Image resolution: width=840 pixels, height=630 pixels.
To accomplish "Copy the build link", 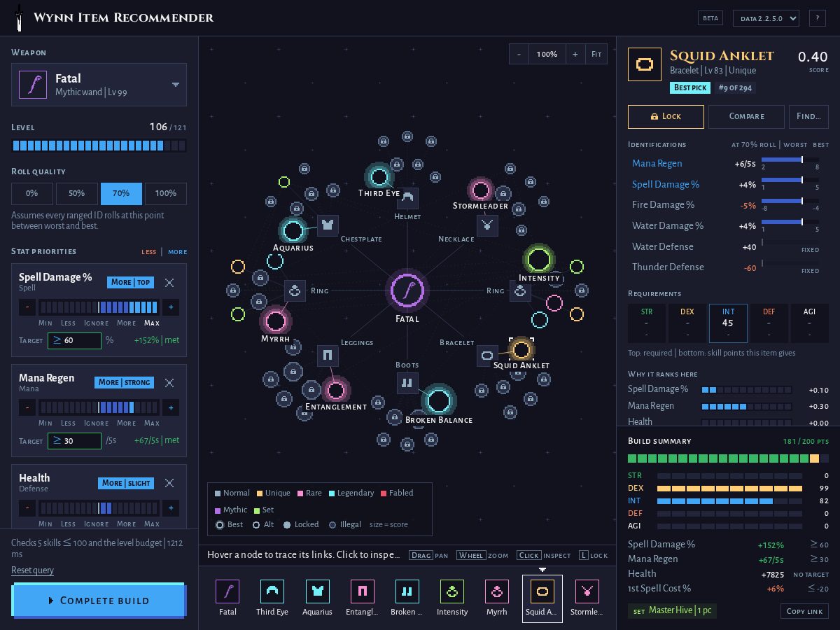I will pos(804,611).
